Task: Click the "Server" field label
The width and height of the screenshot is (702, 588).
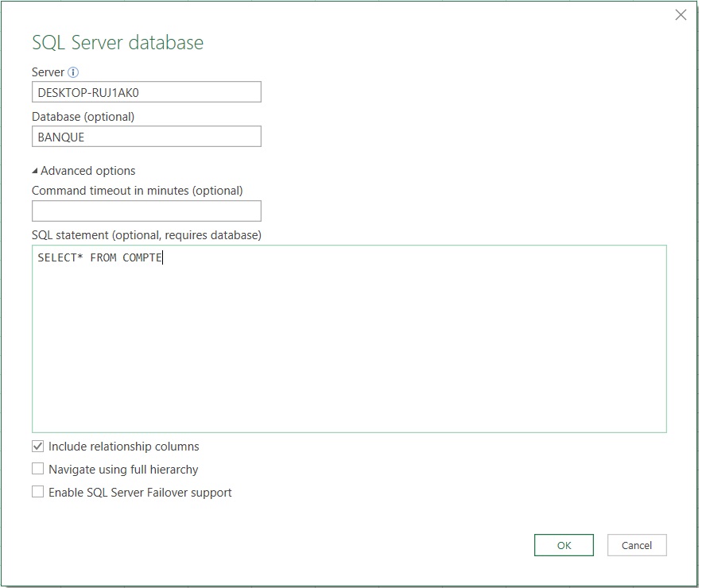Action: coord(48,72)
